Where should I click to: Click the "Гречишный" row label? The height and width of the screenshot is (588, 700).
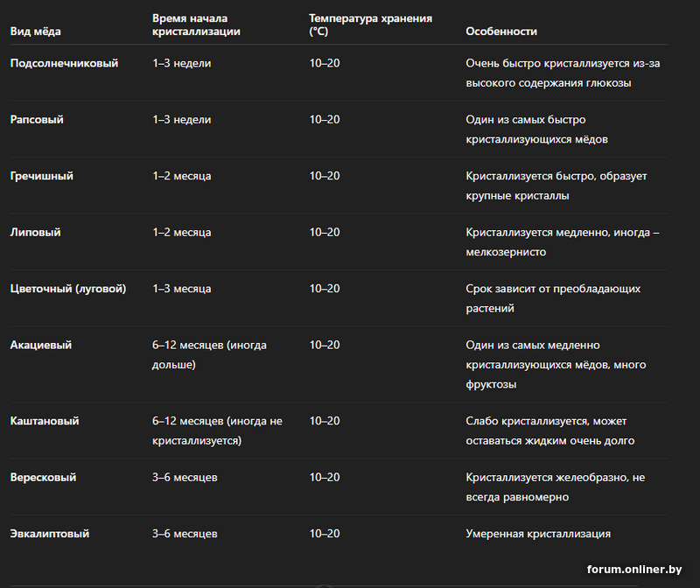tap(41, 176)
